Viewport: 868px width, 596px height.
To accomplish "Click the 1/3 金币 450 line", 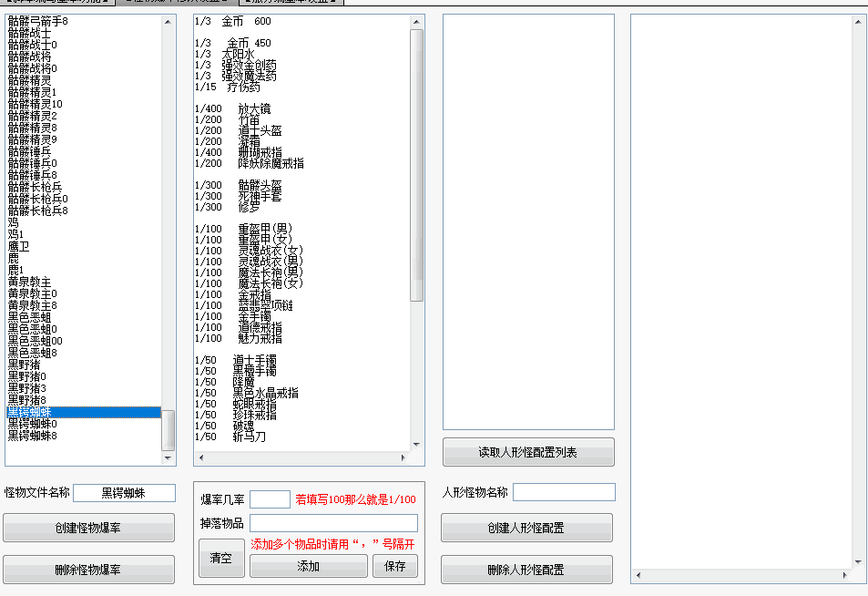I will 232,43.
